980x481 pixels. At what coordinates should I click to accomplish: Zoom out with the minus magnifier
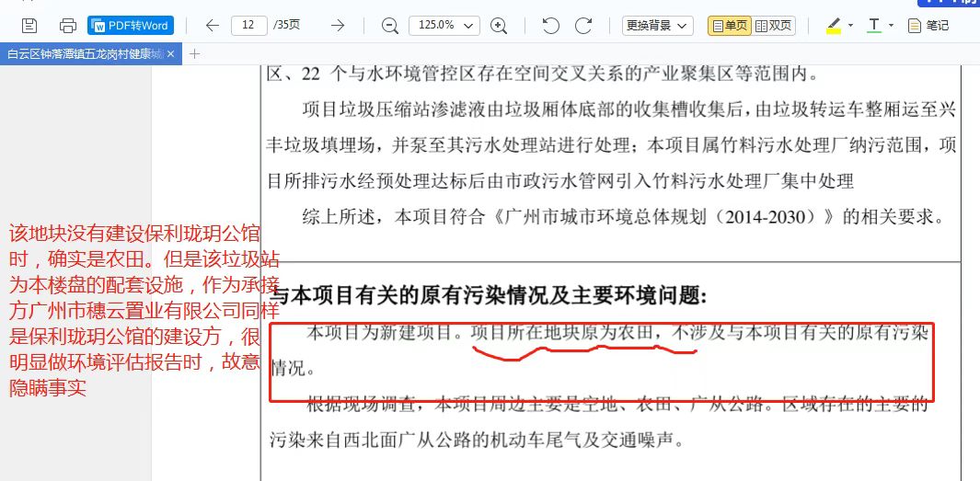[390, 26]
